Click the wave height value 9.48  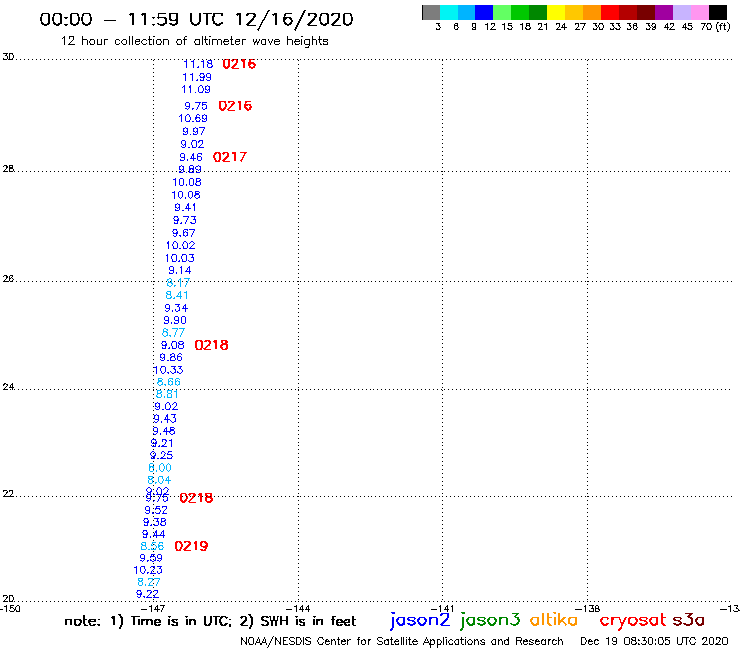(x=164, y=431)
